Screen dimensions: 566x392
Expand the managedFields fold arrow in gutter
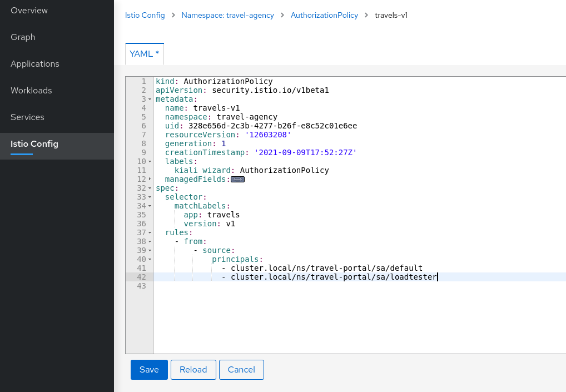click(150, 179)
